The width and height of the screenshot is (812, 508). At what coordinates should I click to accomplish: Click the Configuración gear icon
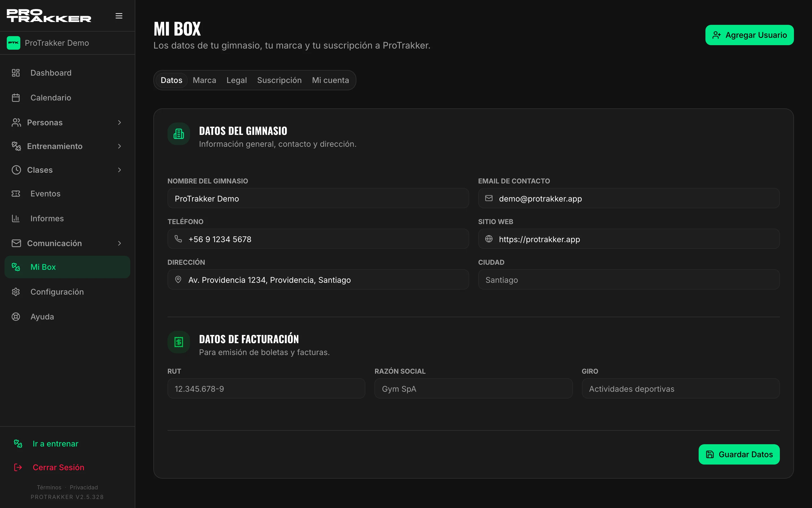16,292
